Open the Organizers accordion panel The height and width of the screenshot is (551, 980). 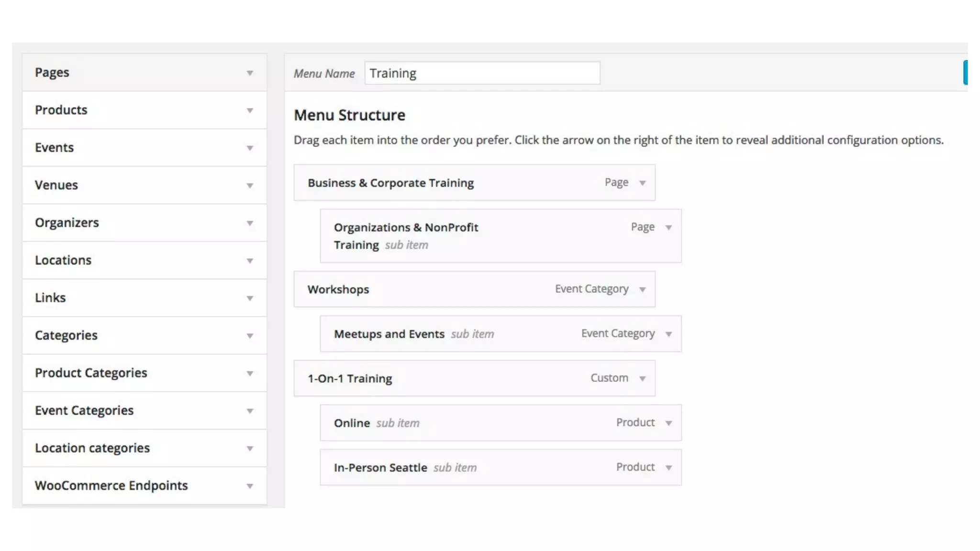point(249,223)
